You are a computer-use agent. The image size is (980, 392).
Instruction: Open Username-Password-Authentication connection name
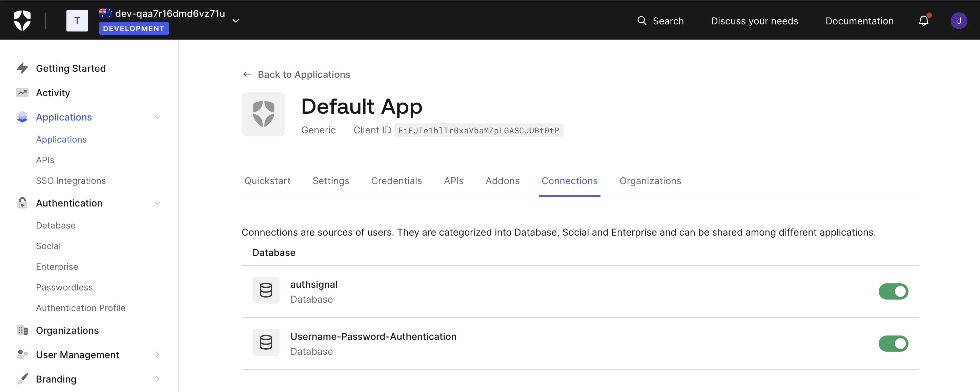[373, 336]
